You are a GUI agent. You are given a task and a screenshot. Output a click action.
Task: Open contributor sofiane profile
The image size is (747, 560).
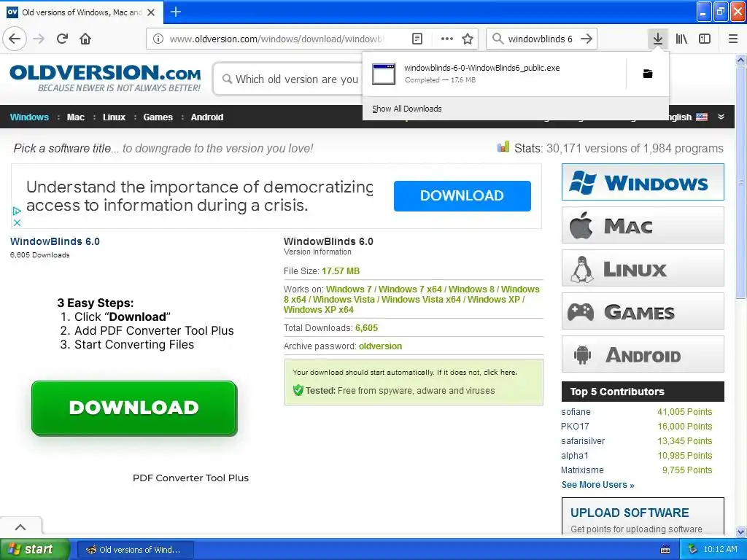576,412
